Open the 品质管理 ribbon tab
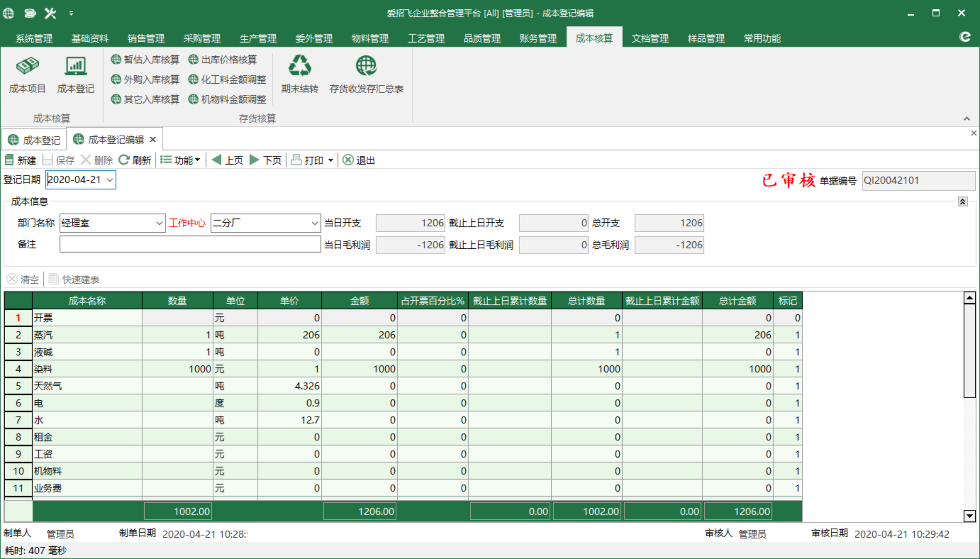 [x=482, y=38]
